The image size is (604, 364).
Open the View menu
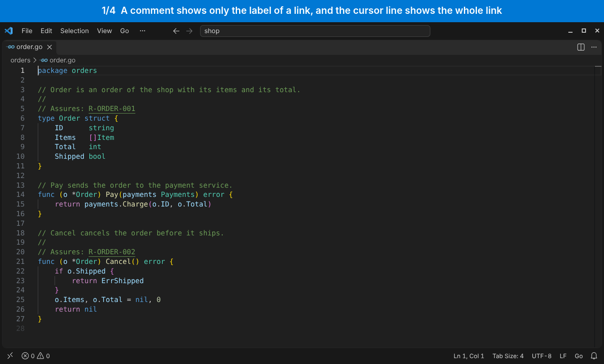click(x=104, y=31)
